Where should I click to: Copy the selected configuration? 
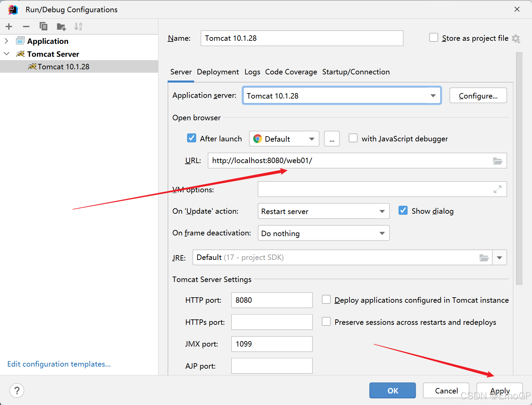coord(44,27)
